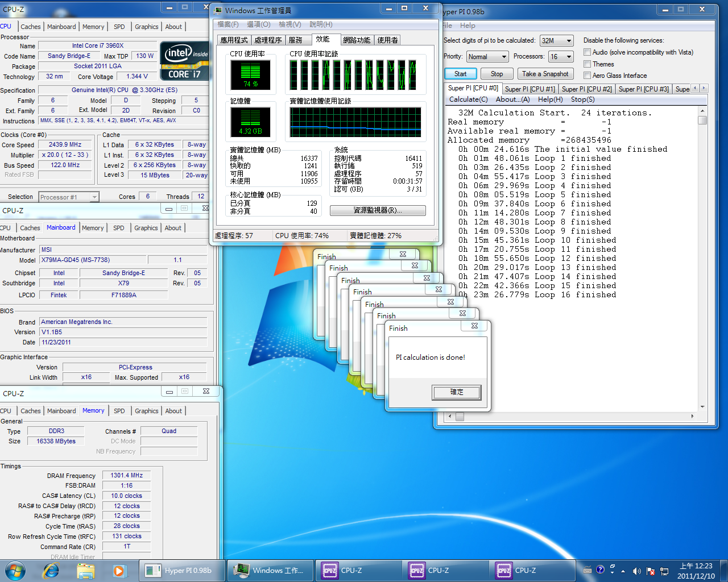This screenshot has height=582, width=728.
Task: Open the network tray icon
Action: (x=664, y=571)
